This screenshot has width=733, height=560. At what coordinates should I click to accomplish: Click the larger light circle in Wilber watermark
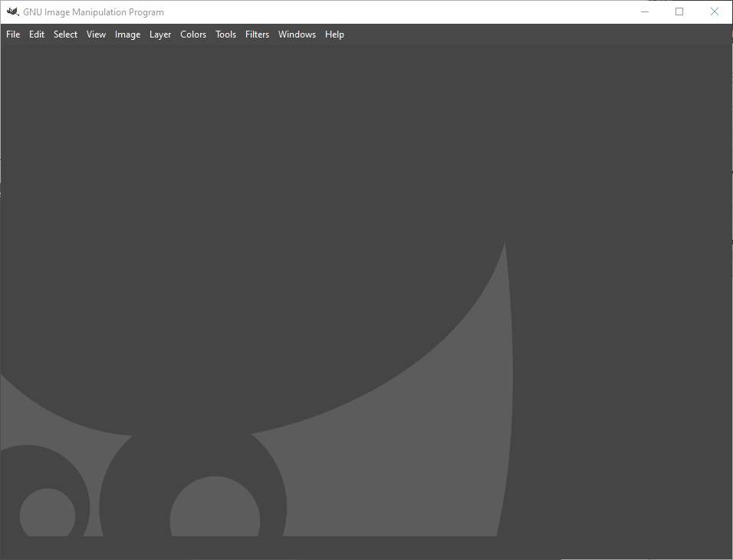pyautogui.click(x=215, y=509)
